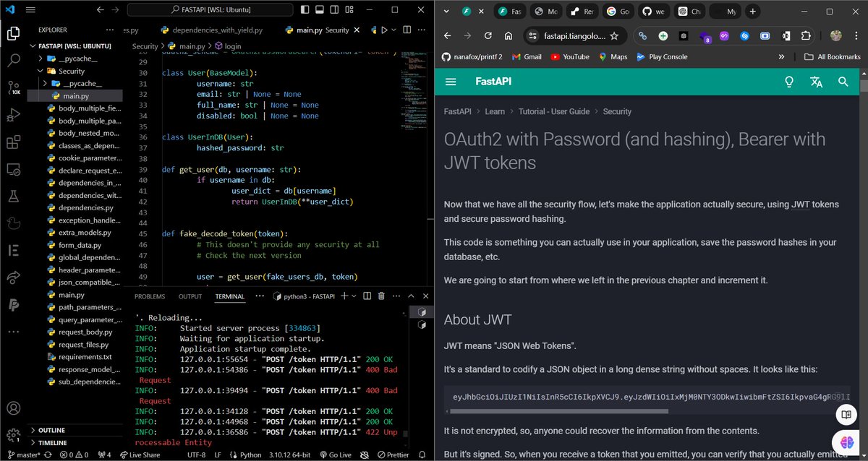Open VS Code notifications bell

tap(423, 455)
